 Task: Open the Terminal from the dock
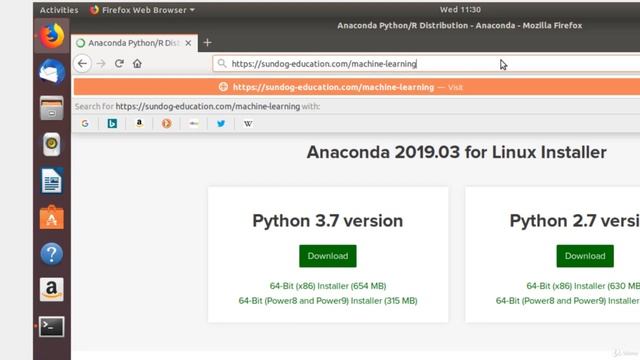click(52, 327)
